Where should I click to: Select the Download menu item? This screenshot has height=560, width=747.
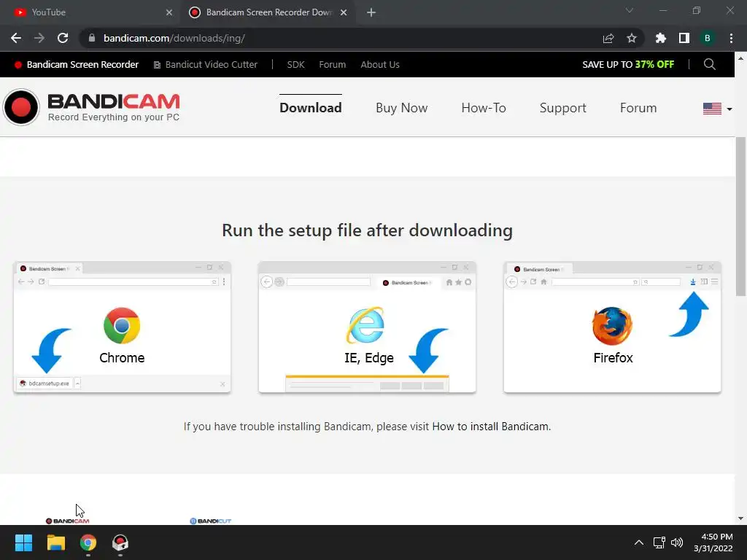coord(310,108)
